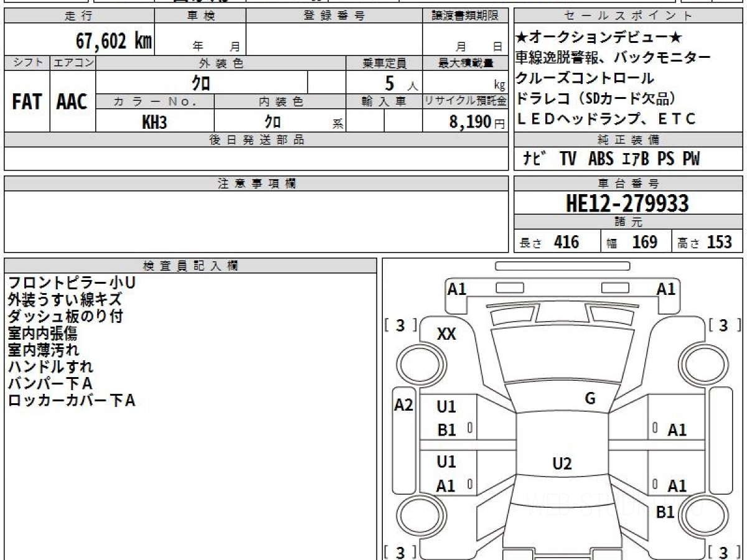Select the クロ value under 内装色
This screenshot has width=747, height=560.
[x=273, y=121]
